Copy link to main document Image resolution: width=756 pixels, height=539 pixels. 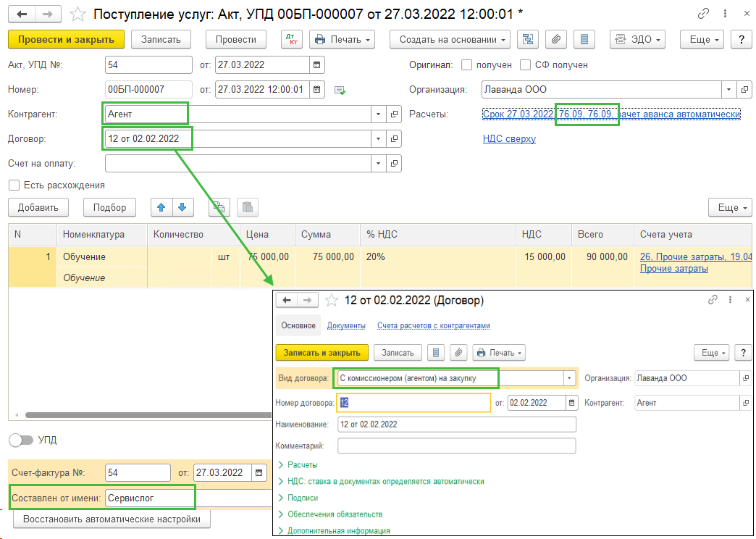(x=703, y=14)
